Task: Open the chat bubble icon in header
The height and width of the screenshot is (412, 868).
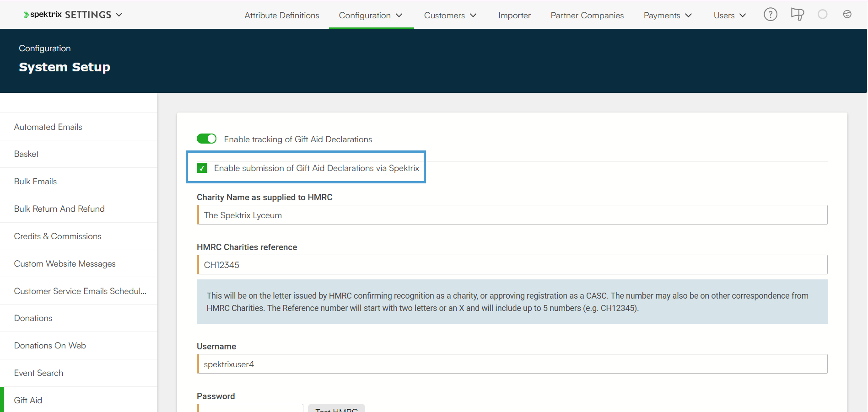Action: pos(847,15)
